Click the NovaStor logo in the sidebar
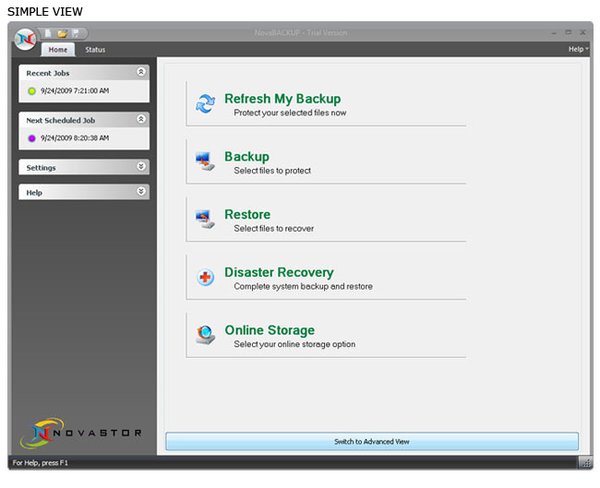 click(x=82, y=433)
